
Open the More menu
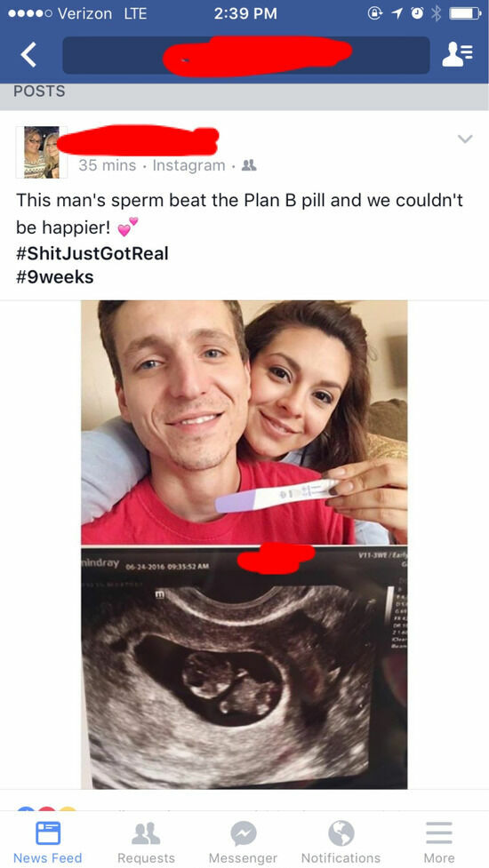pos(439,841)
